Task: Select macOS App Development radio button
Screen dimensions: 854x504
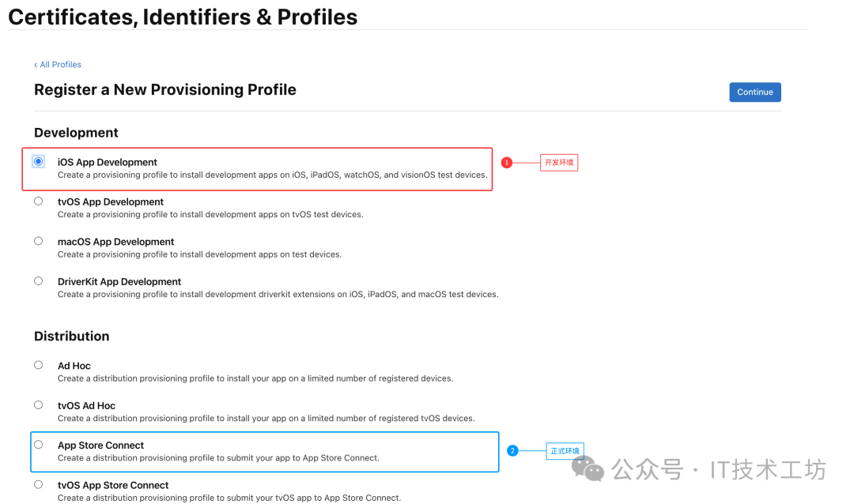Action: pos(38,241)
